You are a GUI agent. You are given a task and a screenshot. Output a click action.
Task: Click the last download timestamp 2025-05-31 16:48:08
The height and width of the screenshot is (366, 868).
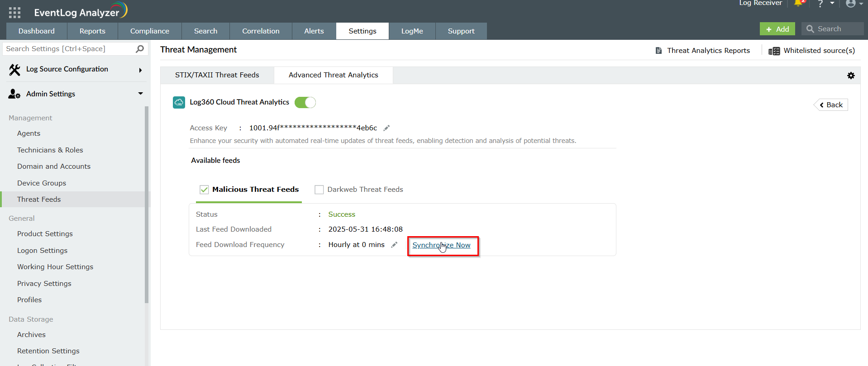click(x=366, y=229)
